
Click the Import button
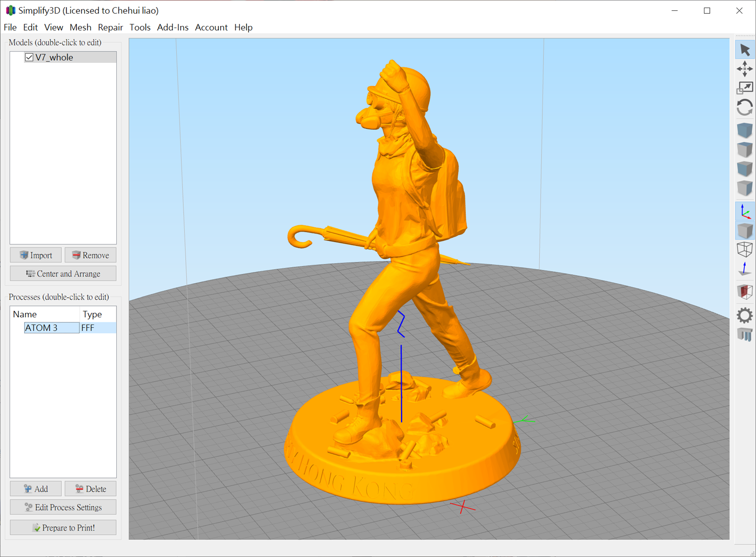(x=36, y=255)
